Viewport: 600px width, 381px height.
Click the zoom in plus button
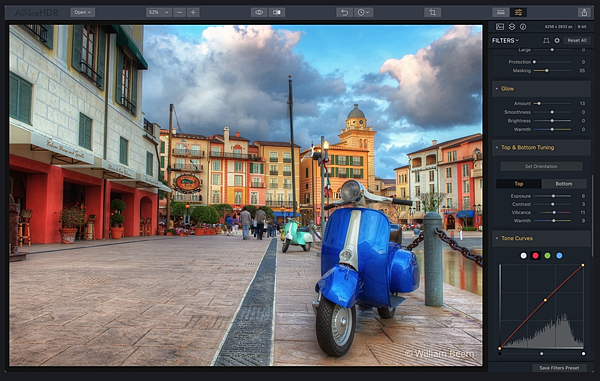193,12
